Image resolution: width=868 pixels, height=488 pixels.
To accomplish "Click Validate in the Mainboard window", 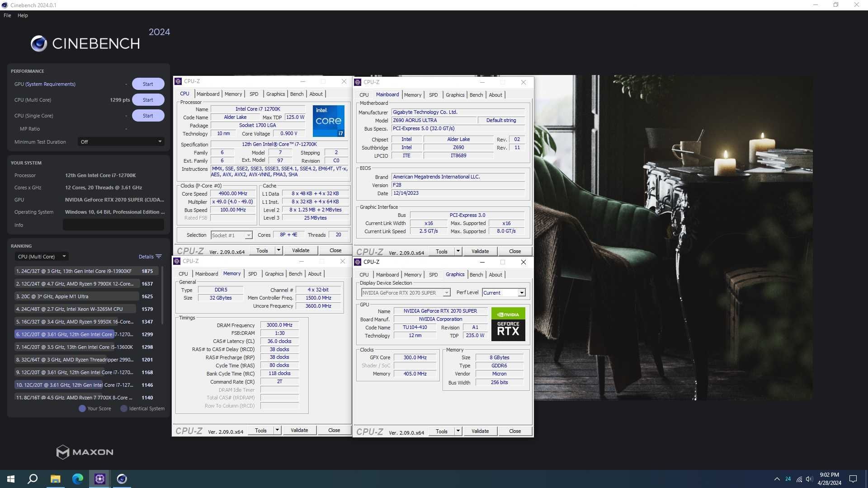I will pos(480,251).
